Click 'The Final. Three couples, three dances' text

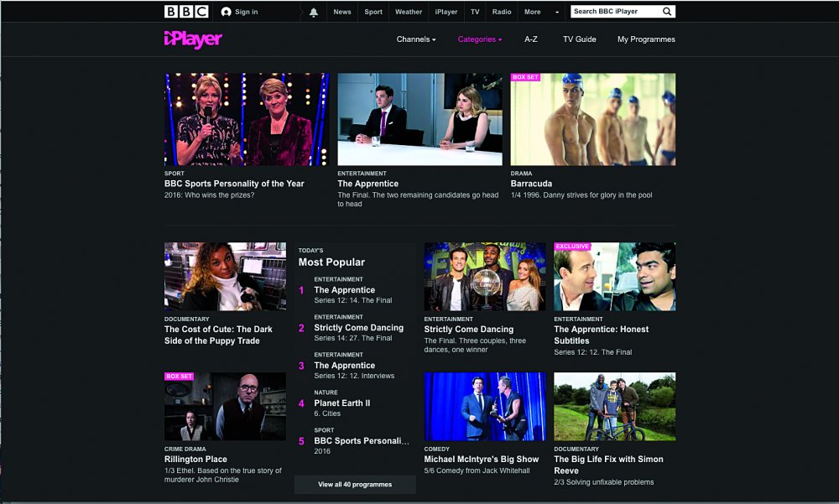[x=475, y=346]
